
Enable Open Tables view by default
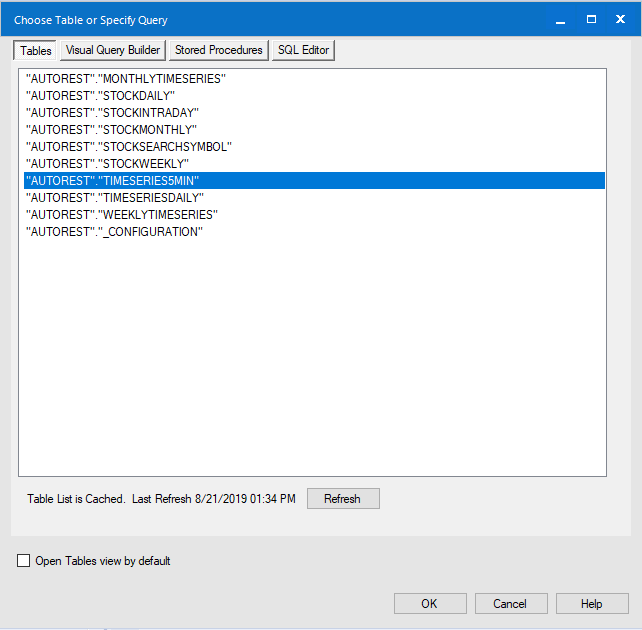tap(24, 561)
